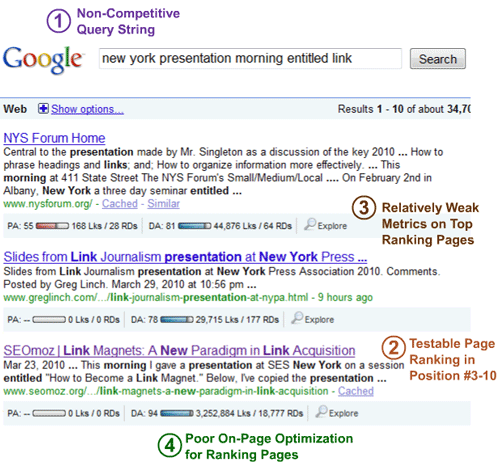
Task: Open the Show options link
Action: click(x=87, y=109)
